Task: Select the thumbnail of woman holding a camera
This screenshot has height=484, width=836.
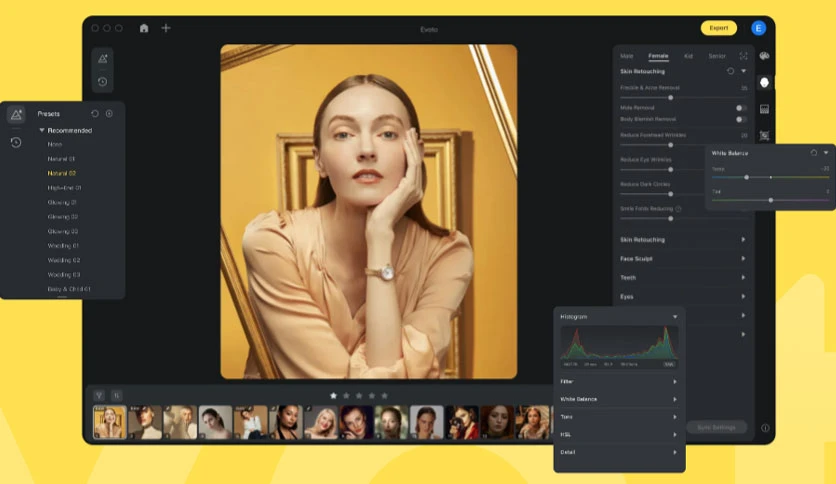Action: [x=462, y=422]
